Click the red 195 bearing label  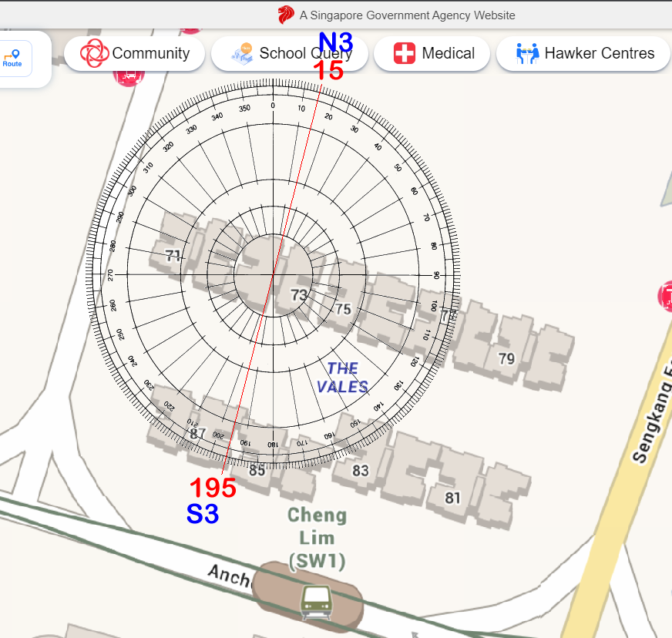213,488
